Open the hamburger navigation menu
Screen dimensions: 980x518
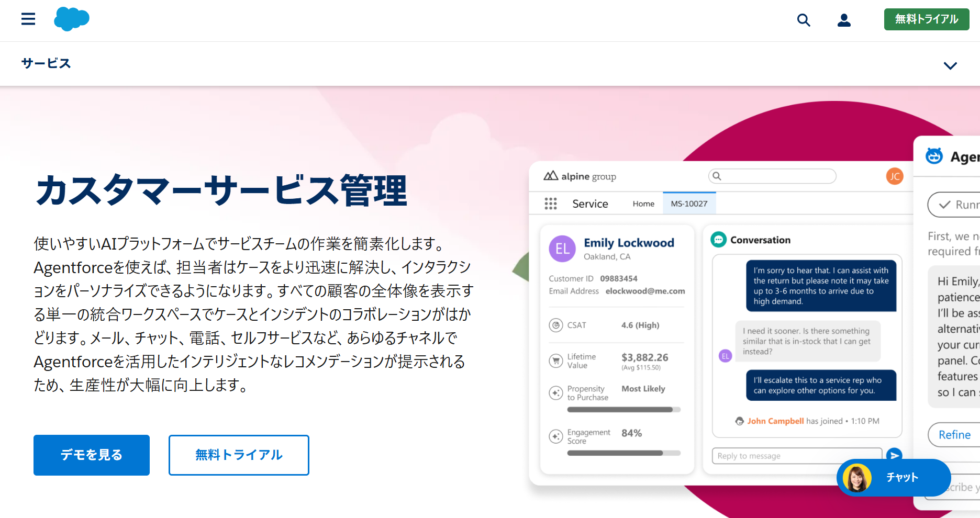tap(28, 19)
